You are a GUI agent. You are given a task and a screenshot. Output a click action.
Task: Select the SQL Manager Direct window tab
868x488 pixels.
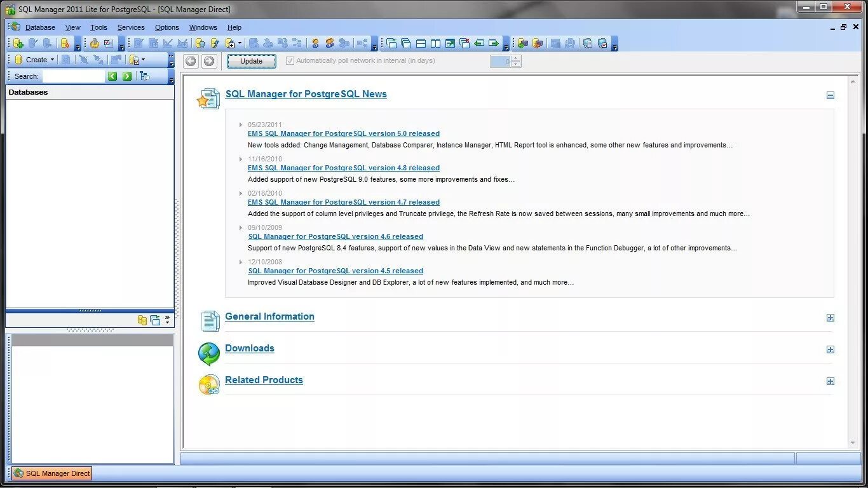52,473
